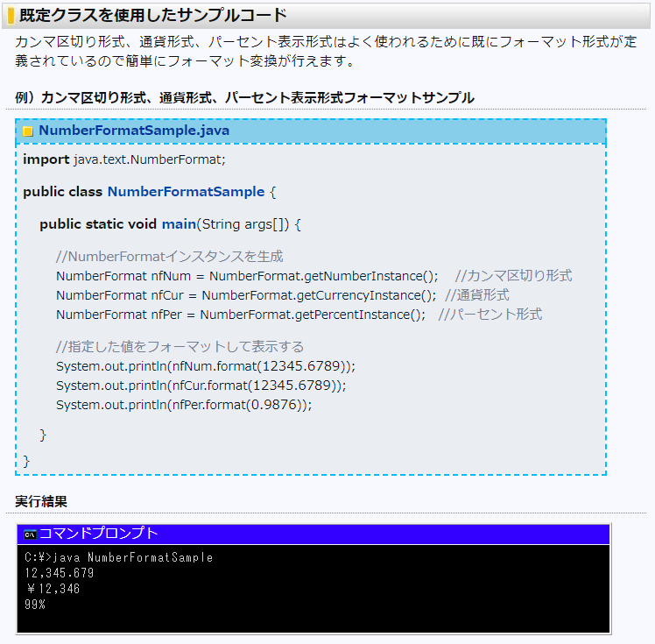Click the comment //カンマ区切り形式
Screen dimensions: 655x644
[x=513, y=276]
